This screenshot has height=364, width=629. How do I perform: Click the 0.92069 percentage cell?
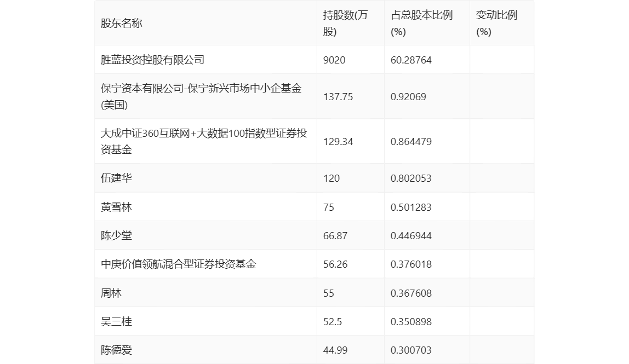point(408,97)
